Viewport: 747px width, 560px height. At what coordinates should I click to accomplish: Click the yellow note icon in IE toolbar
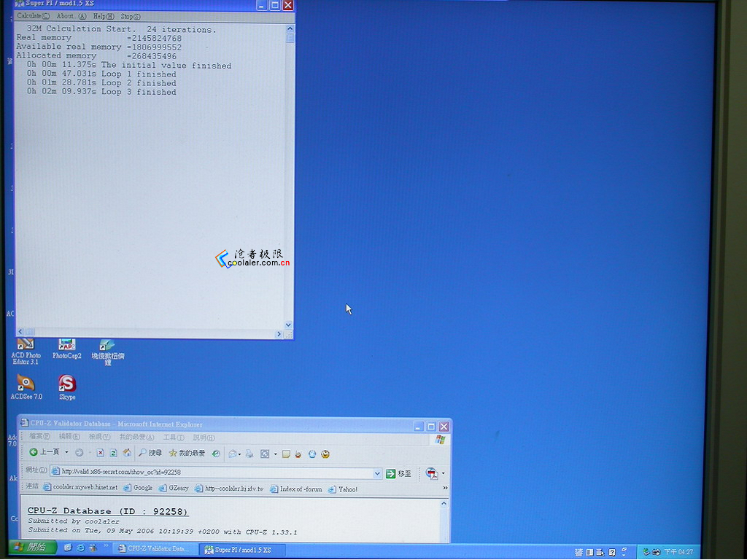286,454
